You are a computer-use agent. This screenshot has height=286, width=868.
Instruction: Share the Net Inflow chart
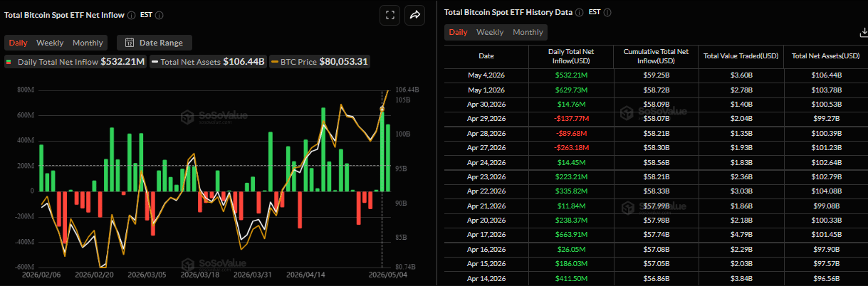click(414, 15)
